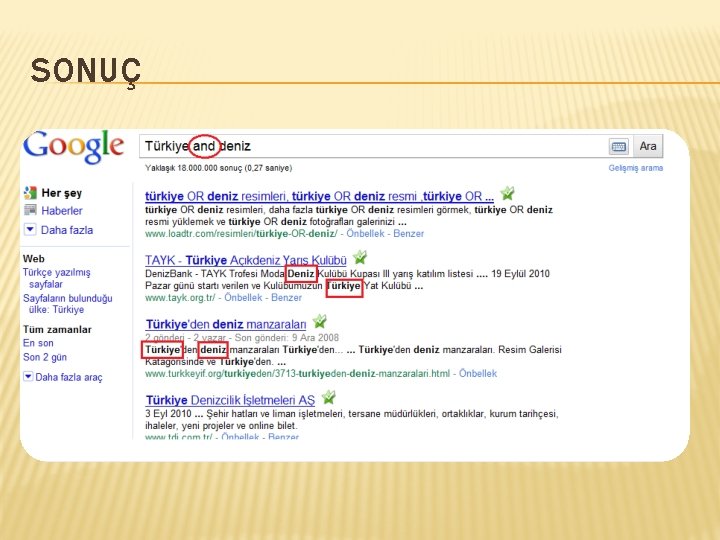Open Benzer for tayk.org.tr result

coord(287,298)
